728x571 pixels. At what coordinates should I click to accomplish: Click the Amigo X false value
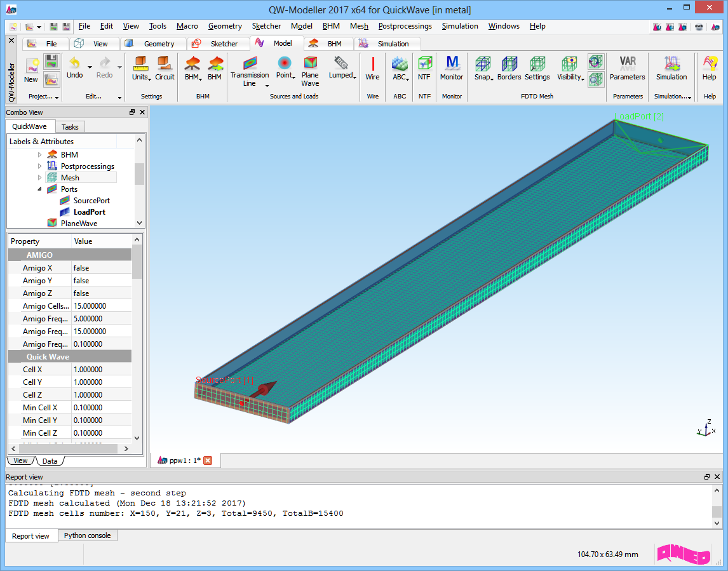[x=101, y=268]
